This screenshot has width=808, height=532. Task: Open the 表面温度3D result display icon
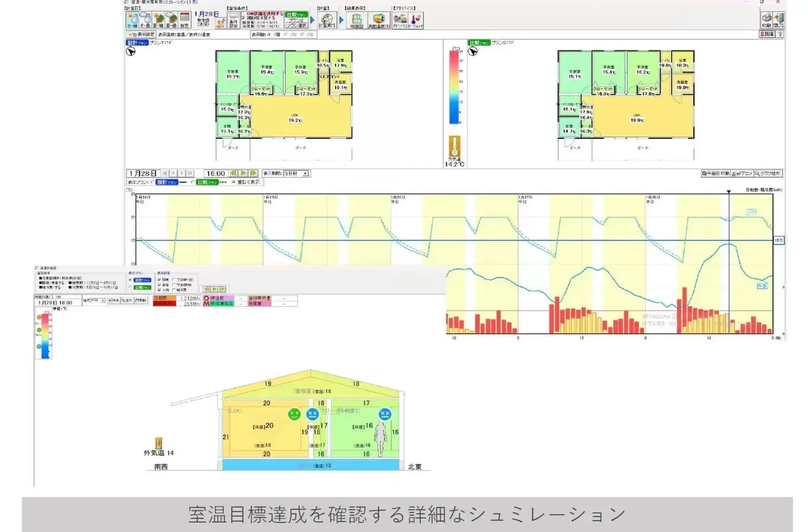[x=379, y=20]
